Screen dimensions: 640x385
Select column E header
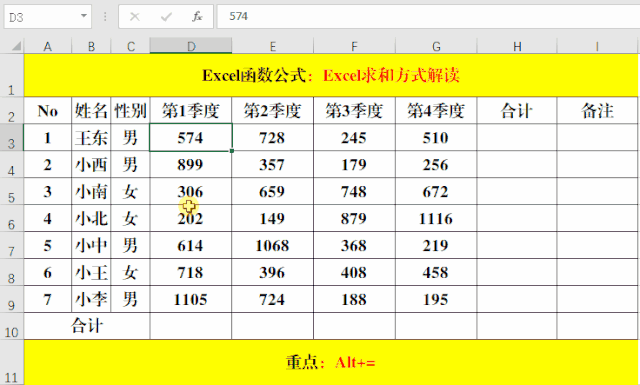click(273, 46)
